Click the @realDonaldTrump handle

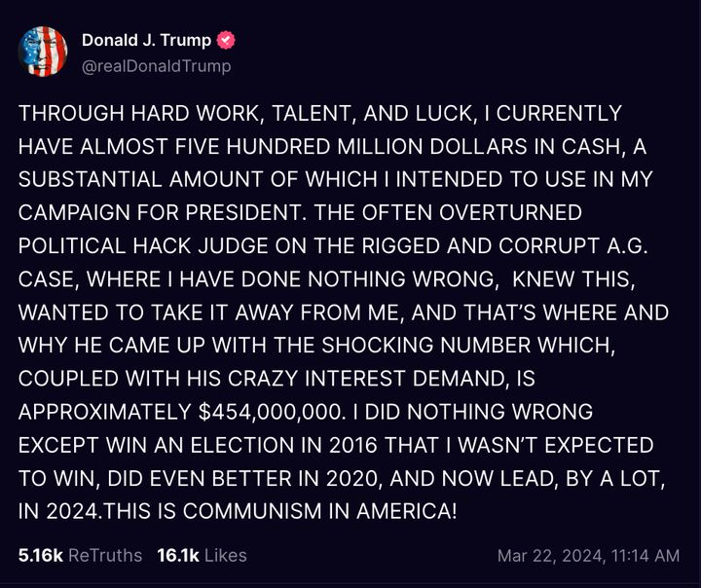[x=156, y=65]
